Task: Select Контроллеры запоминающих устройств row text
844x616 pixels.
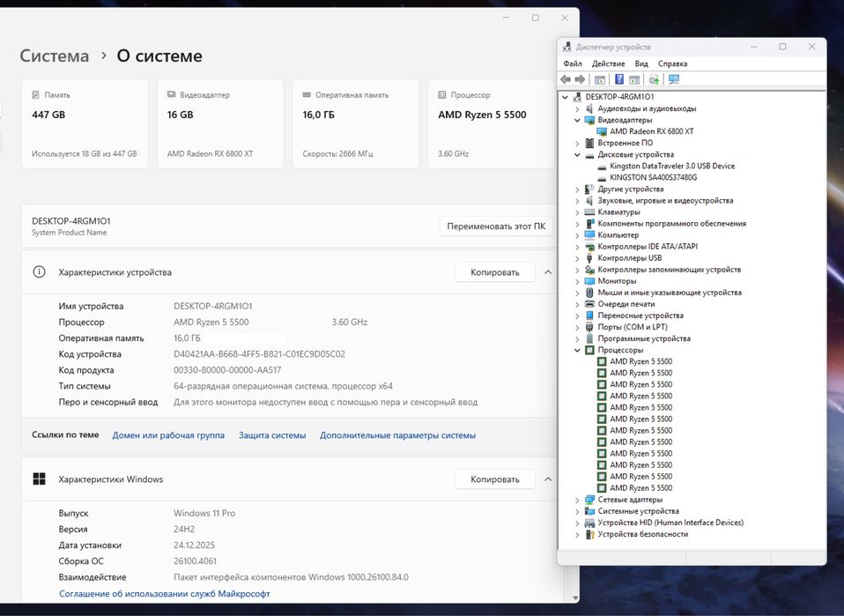Action: (669, 270)
